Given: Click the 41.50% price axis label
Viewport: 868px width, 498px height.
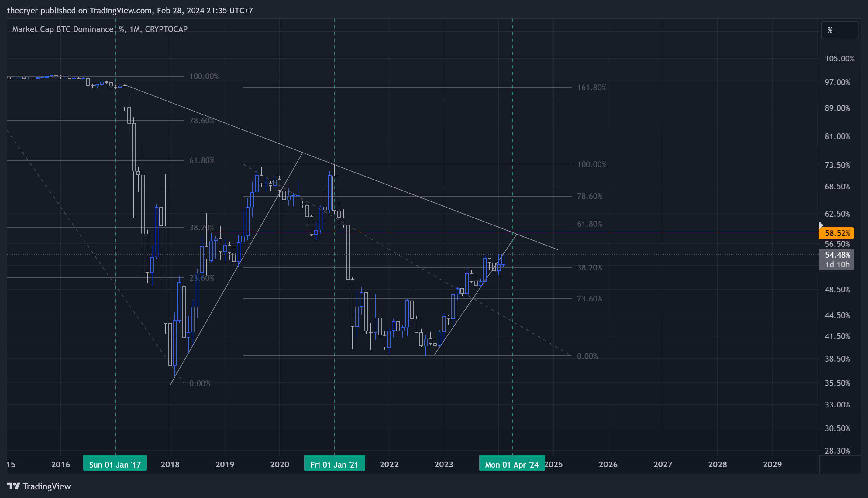Looking at the screenshot, I should point(837,336).
